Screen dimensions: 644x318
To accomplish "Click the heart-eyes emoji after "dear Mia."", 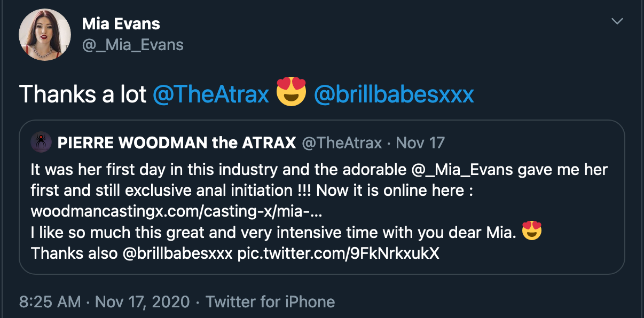I will (532, 232).
